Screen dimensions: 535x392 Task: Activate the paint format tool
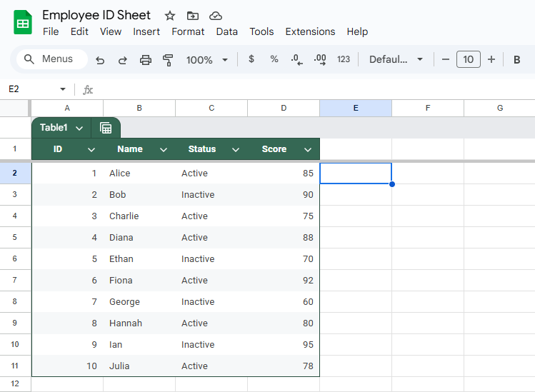point(168,60)
